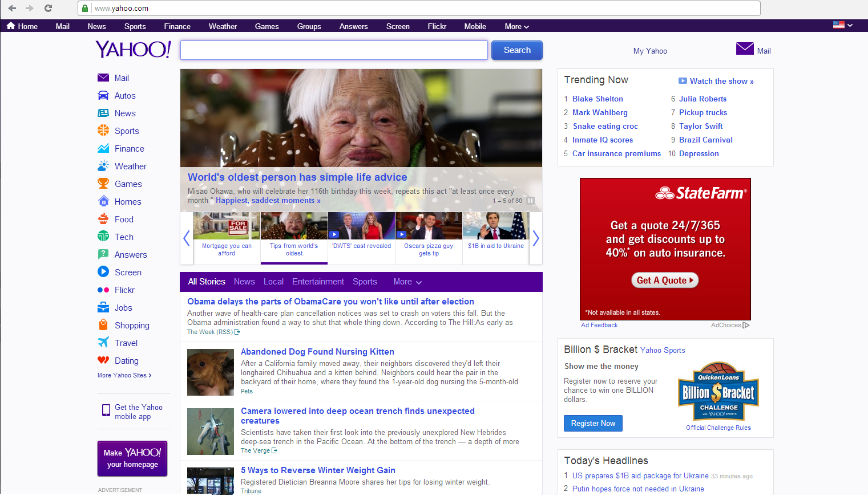This screenshot has height=496, width=868.
Task: Open Groups in the top navigation bar
Action: 309,26
